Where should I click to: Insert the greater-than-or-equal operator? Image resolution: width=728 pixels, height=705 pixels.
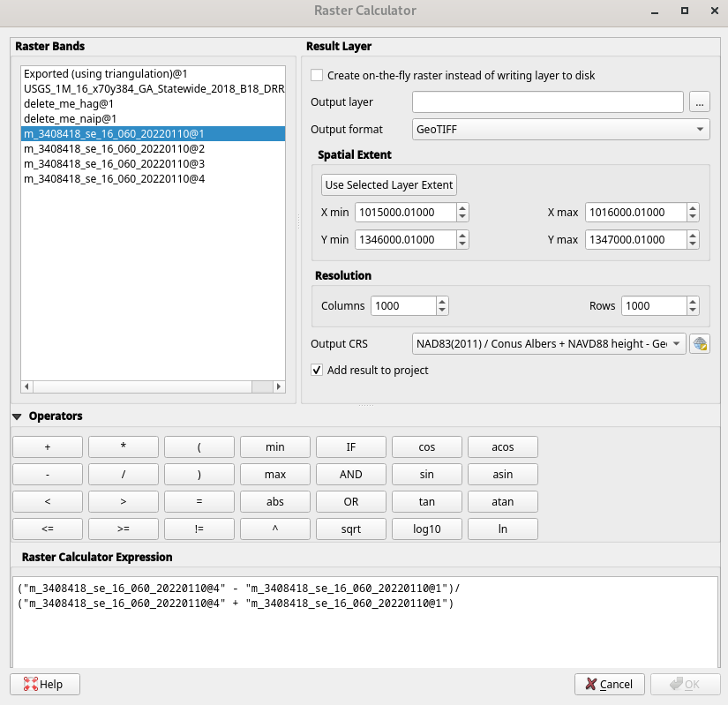(x=124, y=529)
